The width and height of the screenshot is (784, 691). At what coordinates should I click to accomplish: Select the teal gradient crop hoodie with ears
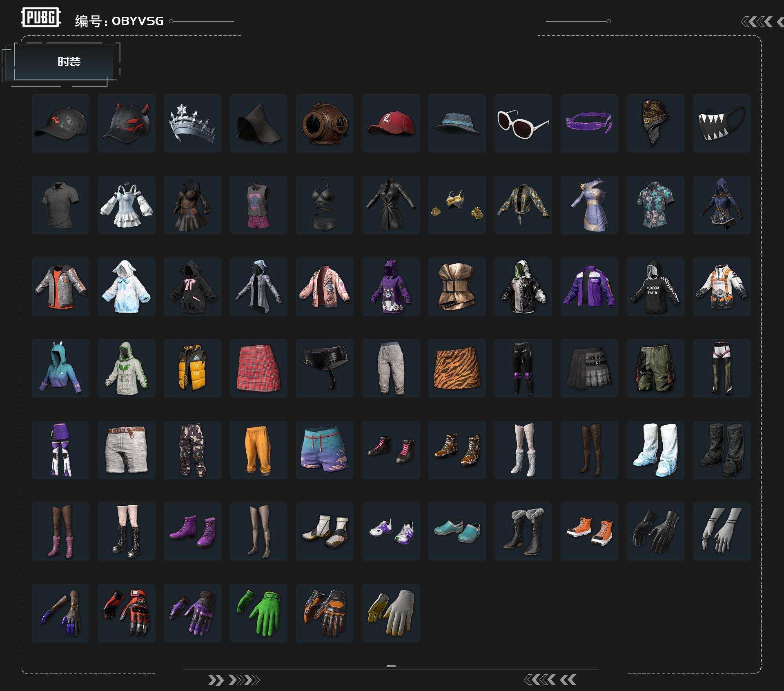click(60, 368)
